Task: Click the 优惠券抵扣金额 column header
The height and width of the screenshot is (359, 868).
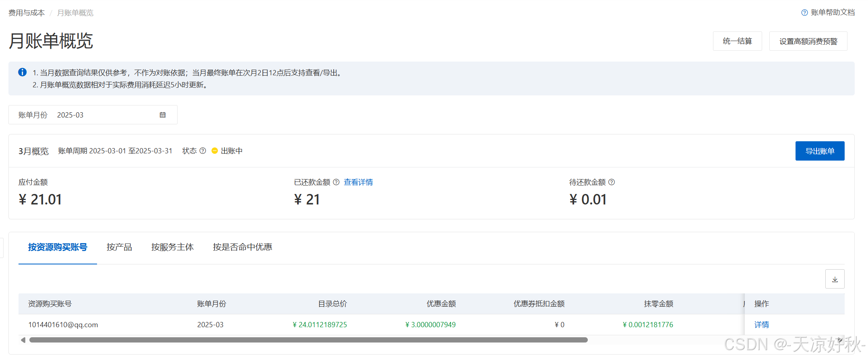Action: 539,303
